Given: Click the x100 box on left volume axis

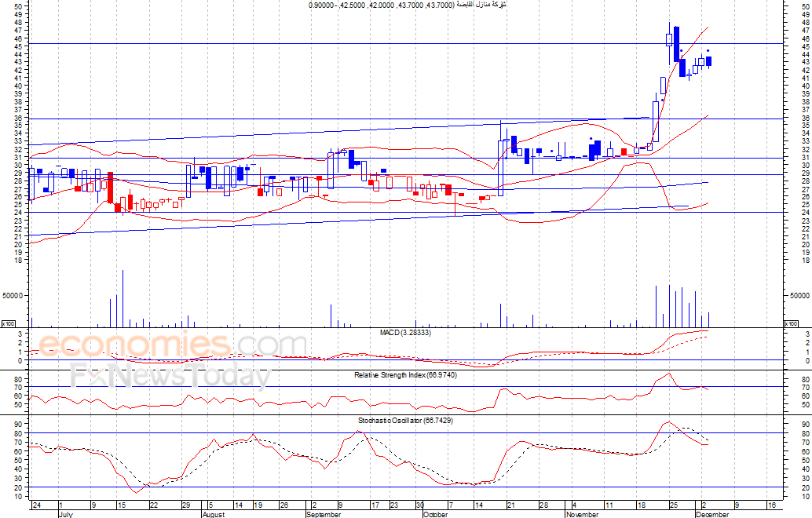Looking at the screenshot, I should pos(8,323).
